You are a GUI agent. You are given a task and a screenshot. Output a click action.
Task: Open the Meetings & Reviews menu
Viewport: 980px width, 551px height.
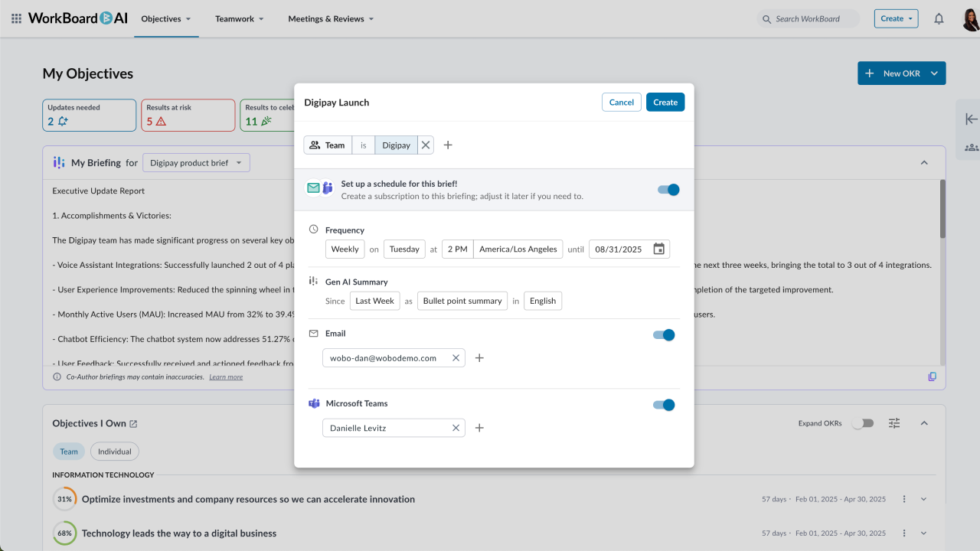pyautogui.click(x=331, y=18)
